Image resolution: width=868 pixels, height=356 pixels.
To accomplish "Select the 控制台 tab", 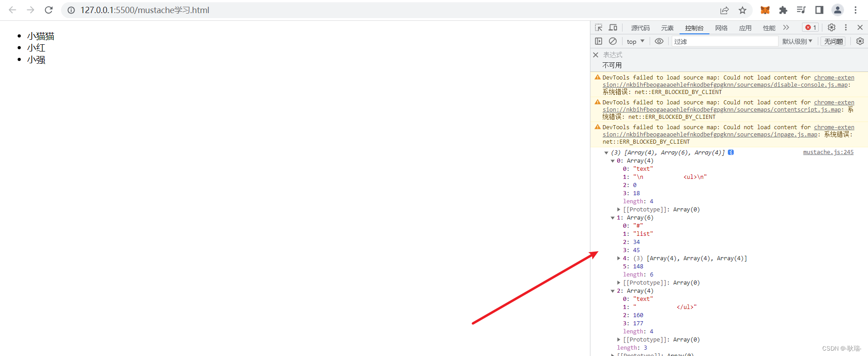I will [694, 28].
